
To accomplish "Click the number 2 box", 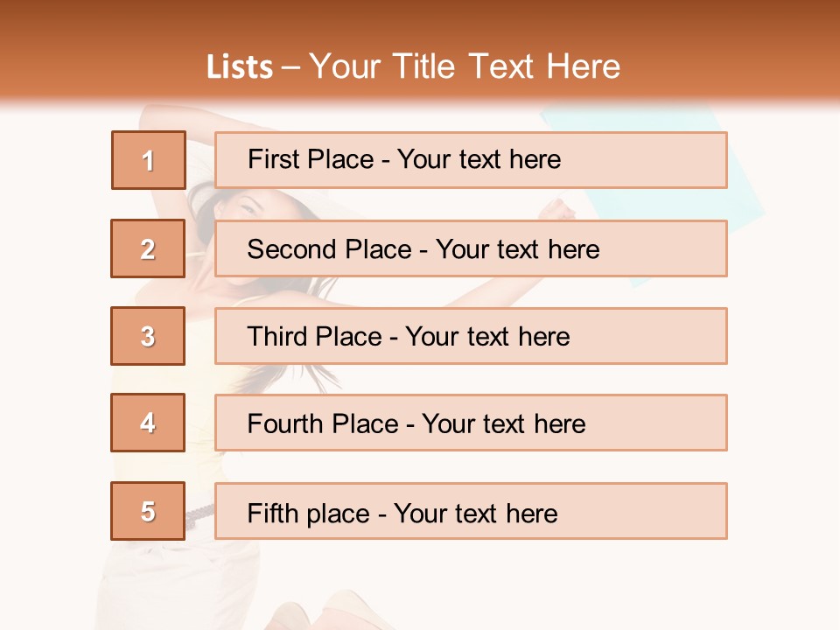I will click(148, 248).
